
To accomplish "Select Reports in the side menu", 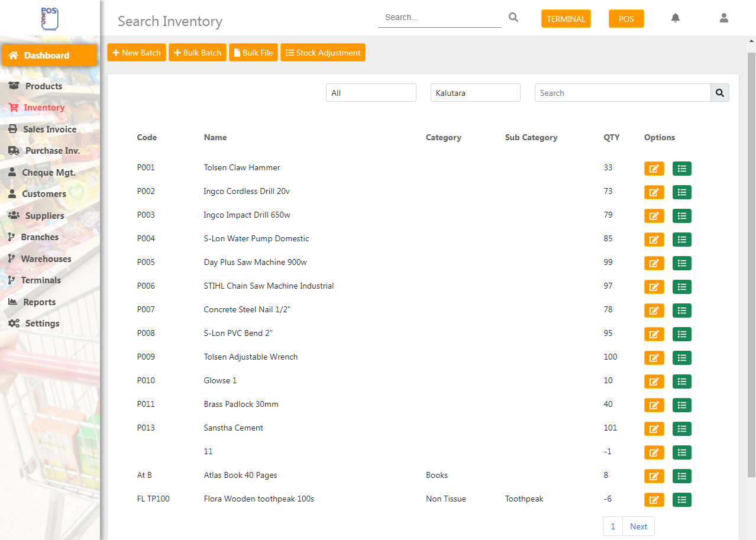I will 39,302.
